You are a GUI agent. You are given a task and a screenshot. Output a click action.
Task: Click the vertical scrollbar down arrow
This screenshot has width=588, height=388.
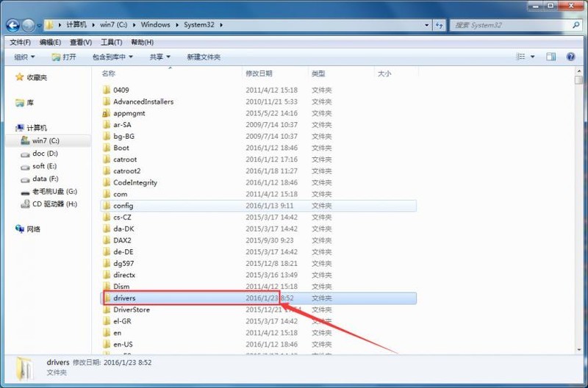pos(579,349)
